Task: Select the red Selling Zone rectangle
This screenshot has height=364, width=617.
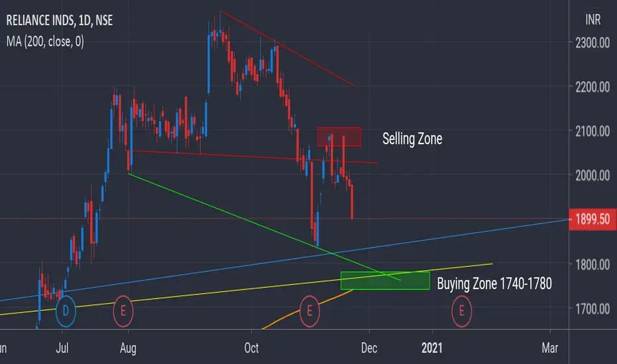Action: tap(339, 137)
